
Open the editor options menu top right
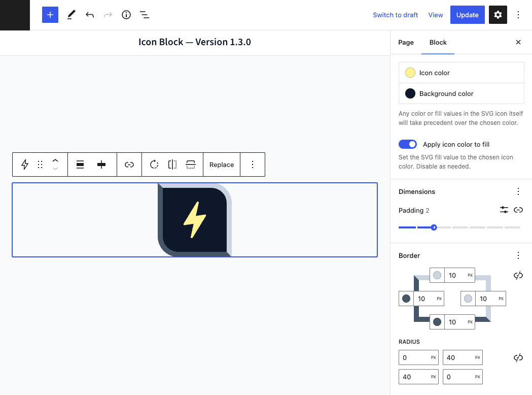point(518,15)
